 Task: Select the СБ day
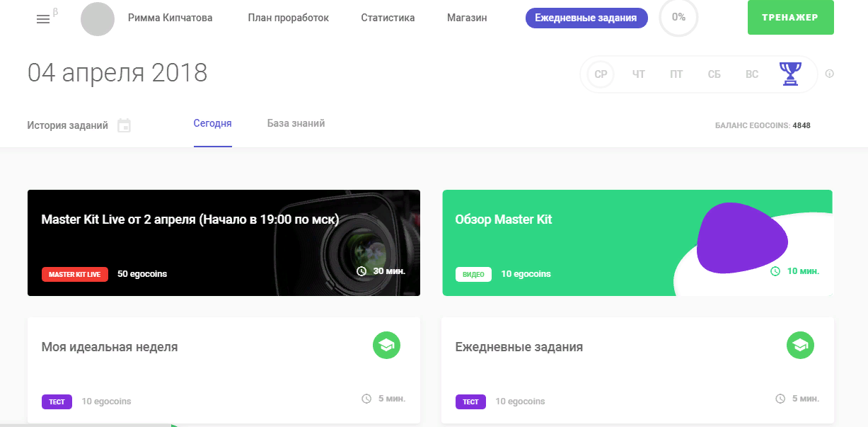click(714, 74)
